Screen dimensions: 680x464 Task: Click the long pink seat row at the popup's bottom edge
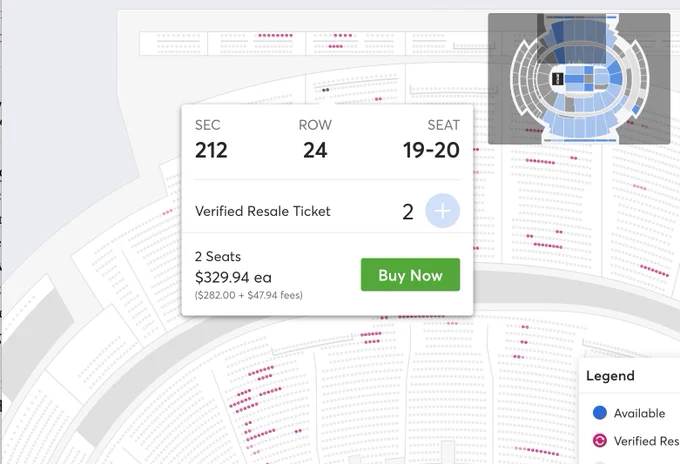click(x=421, y=317)
